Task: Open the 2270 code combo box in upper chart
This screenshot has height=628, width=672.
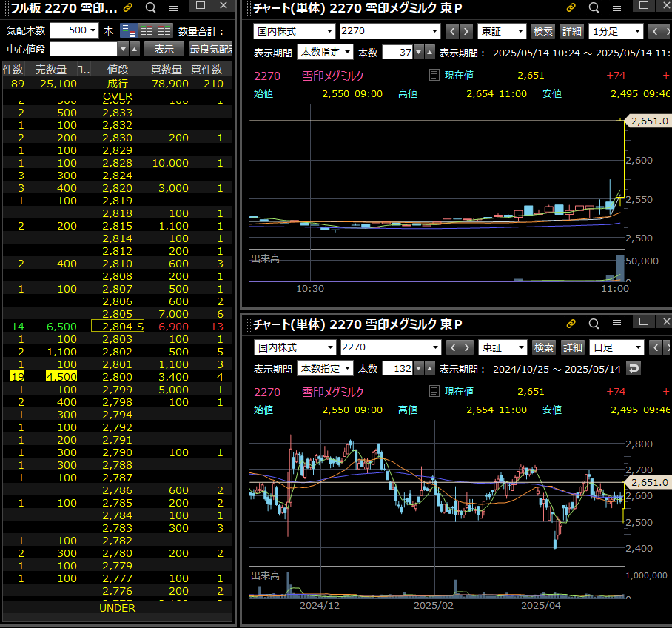Action: click(390, 31)
